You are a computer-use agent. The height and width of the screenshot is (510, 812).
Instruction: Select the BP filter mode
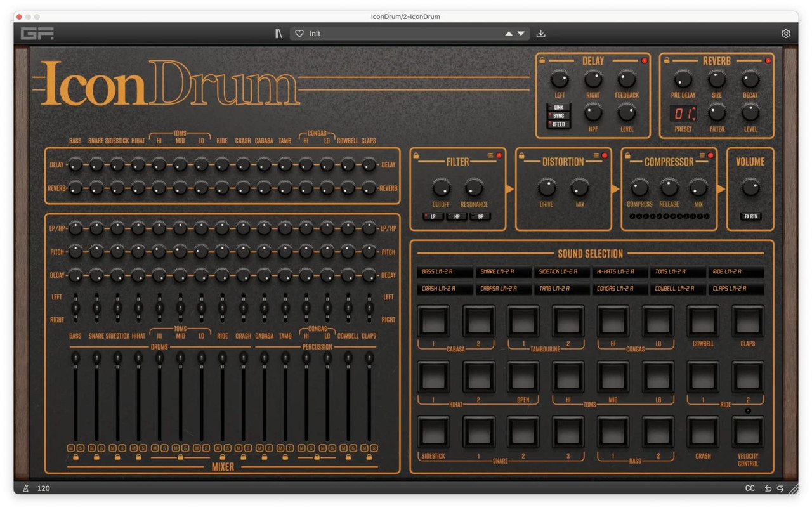coord(480,216)
